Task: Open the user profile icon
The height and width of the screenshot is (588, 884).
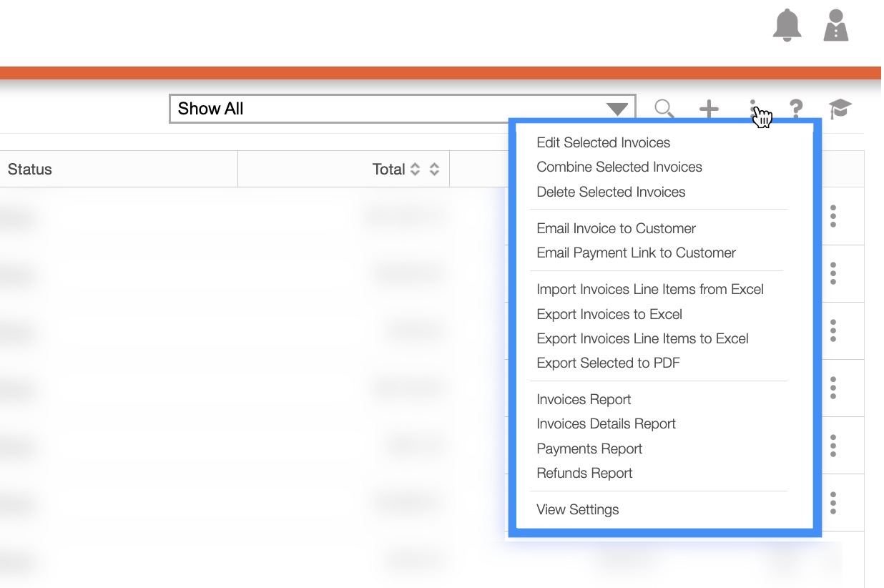Action: tap(835, 26)
